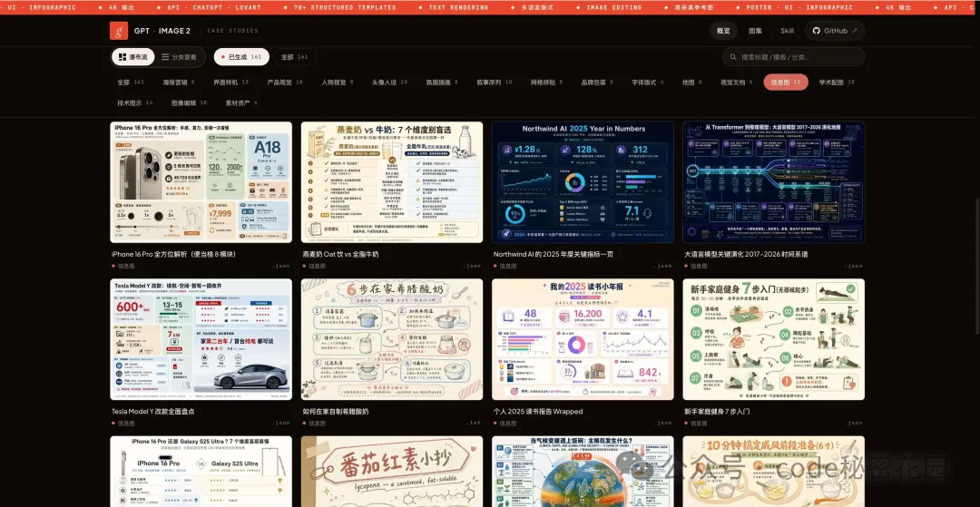Open the red GPT Image 2 logo

(x=119, y=31)
